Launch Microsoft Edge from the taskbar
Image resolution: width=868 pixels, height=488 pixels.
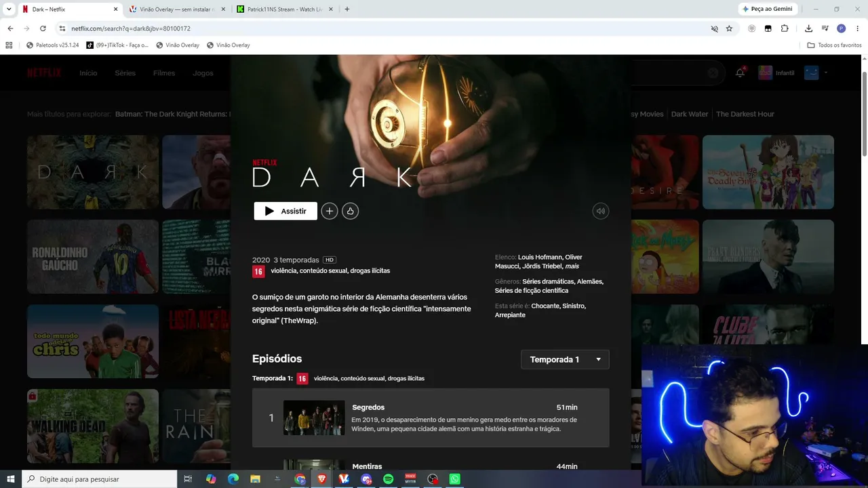(233, 479)
